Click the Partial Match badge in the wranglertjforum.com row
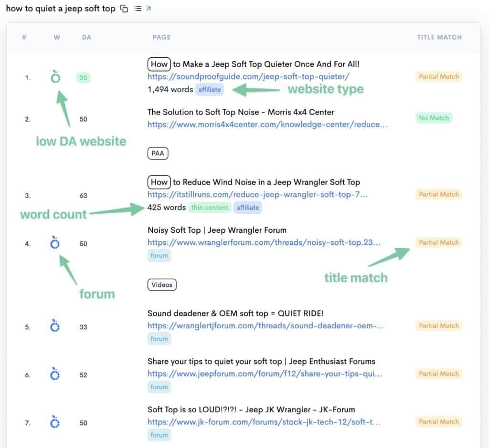Image resolution: width=489 pixels, height=448 pixels. [x=439, y=326]
